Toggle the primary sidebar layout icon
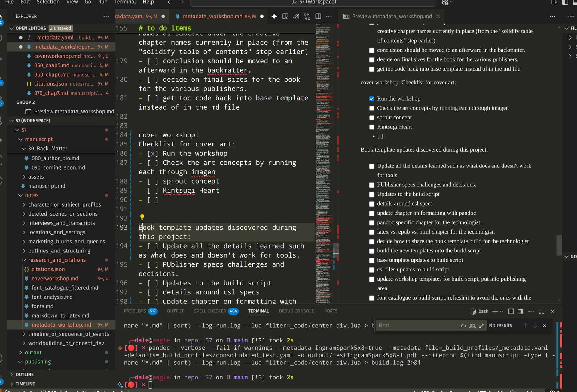This screenshot has height=392, width=577. pos(565,2)
